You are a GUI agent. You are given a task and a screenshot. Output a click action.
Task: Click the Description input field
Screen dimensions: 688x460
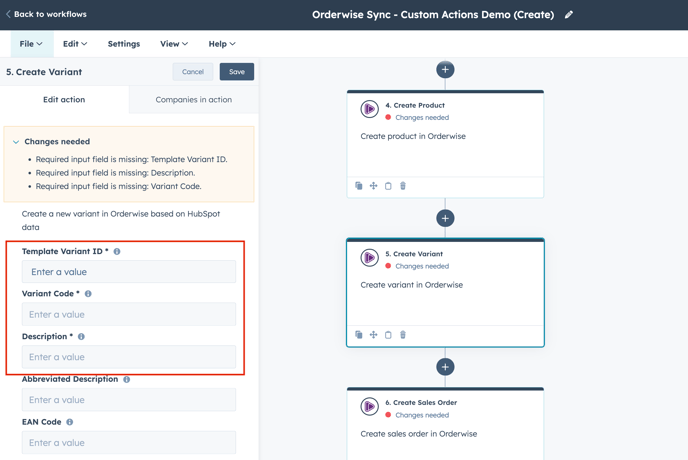pos(129,357)
